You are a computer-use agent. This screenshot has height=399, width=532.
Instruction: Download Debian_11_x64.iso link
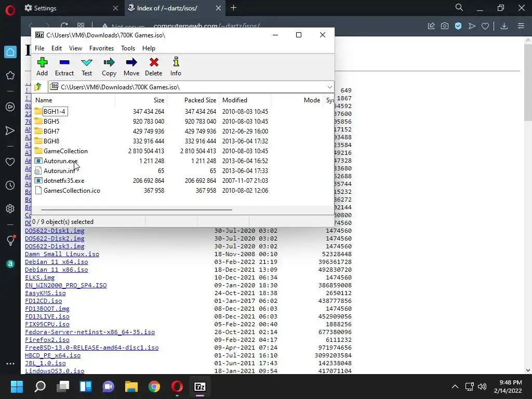tap(56, 262)
